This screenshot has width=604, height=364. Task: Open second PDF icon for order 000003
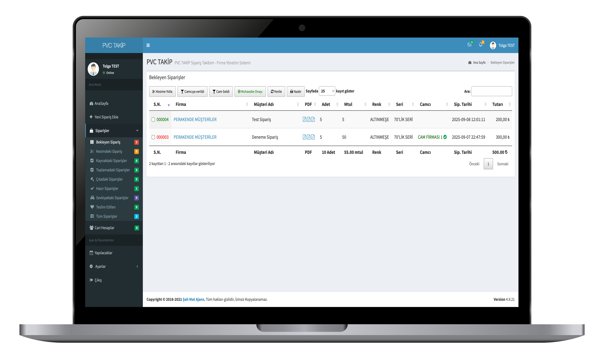[x=309, y=137]
